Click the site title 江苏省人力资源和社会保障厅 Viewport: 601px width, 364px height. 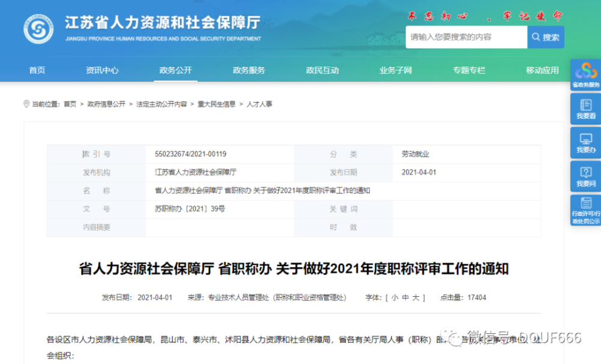coord(162,23)
